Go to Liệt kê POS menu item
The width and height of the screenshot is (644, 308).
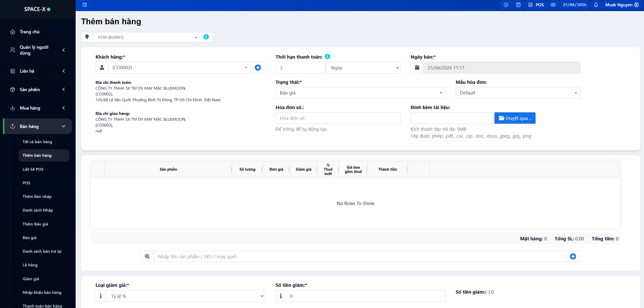tap(33, 169)
